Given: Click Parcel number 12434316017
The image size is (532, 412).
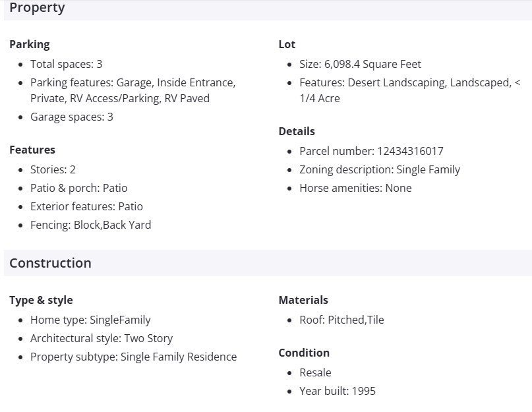Looking at the screenshot, I should pos(371,151).
